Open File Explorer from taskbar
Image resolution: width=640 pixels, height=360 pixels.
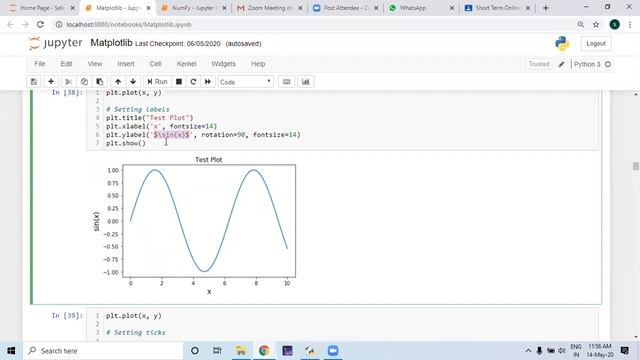(x=241, y=351)
